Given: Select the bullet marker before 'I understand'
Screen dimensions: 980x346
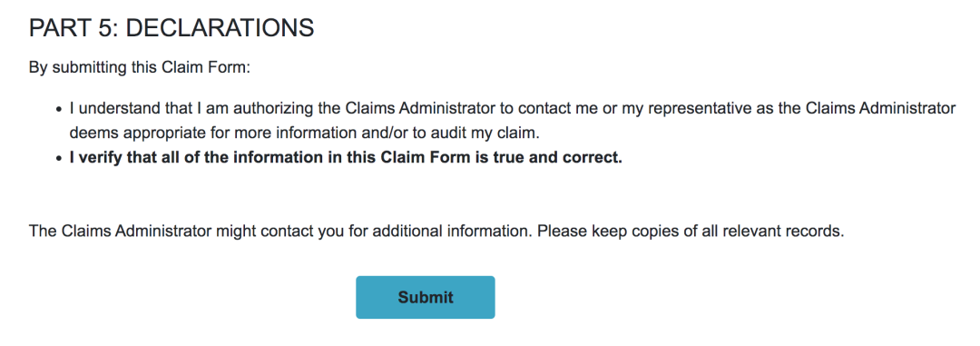Looking at the screenshot, I should coord(59,110).
